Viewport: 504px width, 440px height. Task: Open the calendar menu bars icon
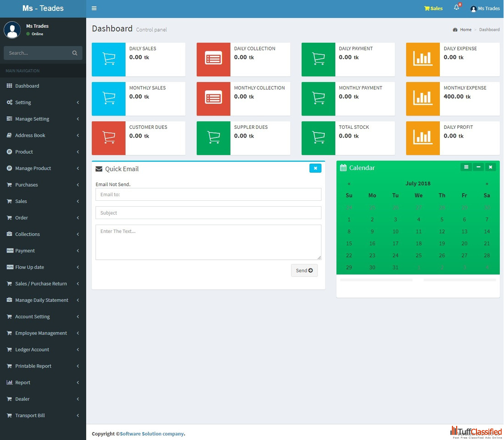tap(466, 167)
